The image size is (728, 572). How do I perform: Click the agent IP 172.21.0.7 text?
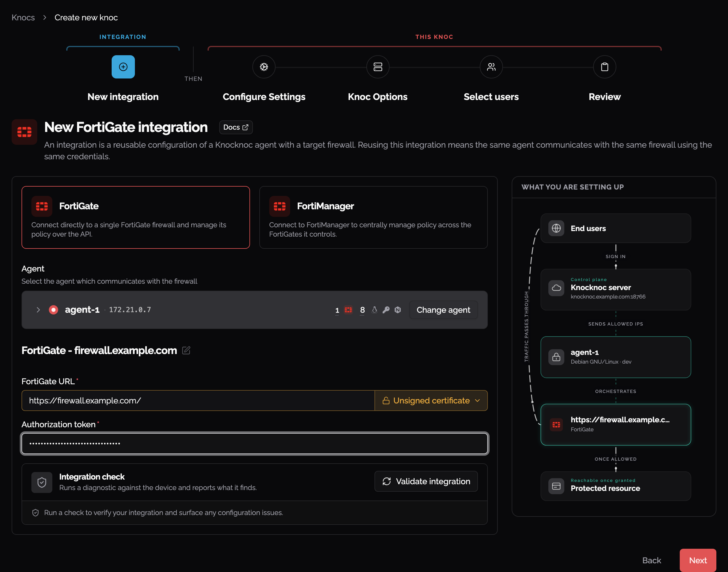(130, 310)
